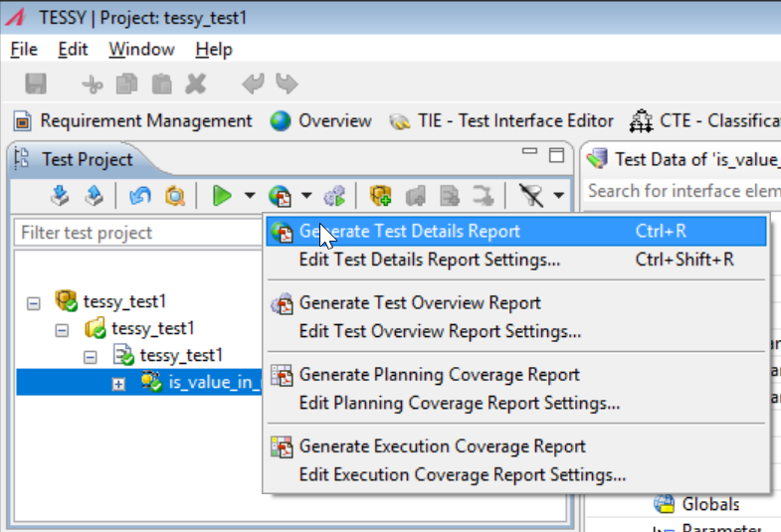Click the Globals item in Test Data
Viewport: 781px width, 532px height.
point(696,504)
